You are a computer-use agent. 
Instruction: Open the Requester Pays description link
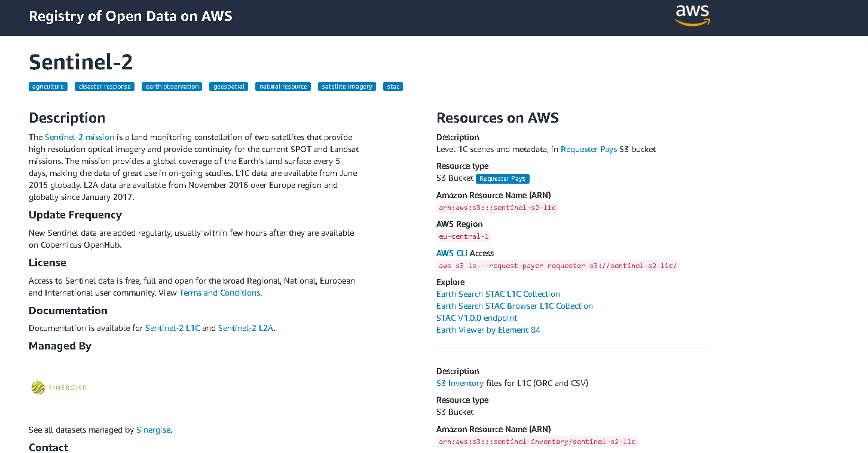[589, 149]
